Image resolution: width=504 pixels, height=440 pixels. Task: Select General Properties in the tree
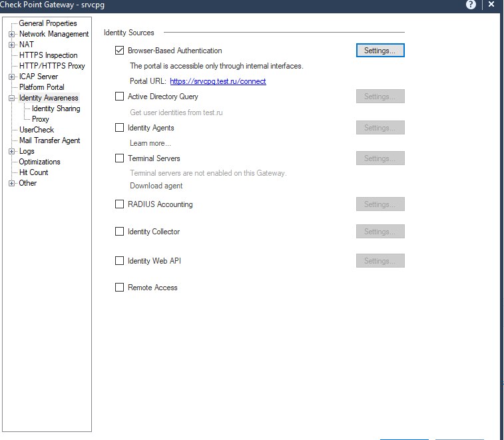(48, 23)
